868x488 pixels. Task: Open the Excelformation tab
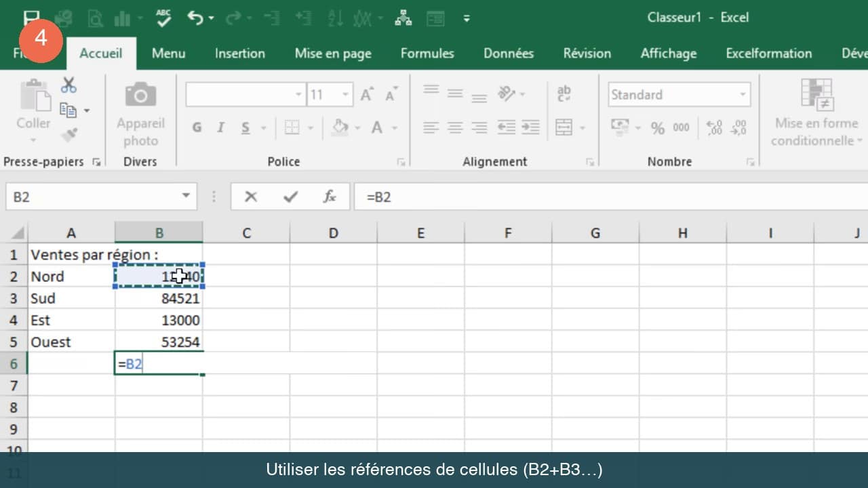point(769,54)
